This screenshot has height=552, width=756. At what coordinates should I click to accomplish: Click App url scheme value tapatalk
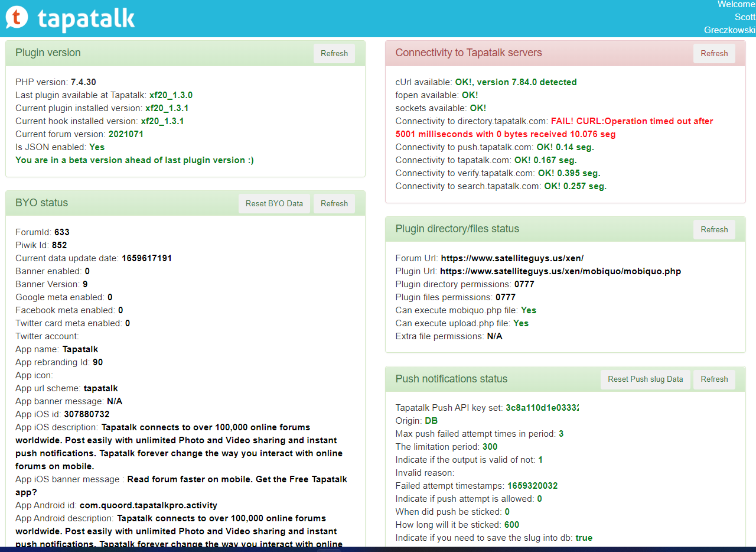101,388
